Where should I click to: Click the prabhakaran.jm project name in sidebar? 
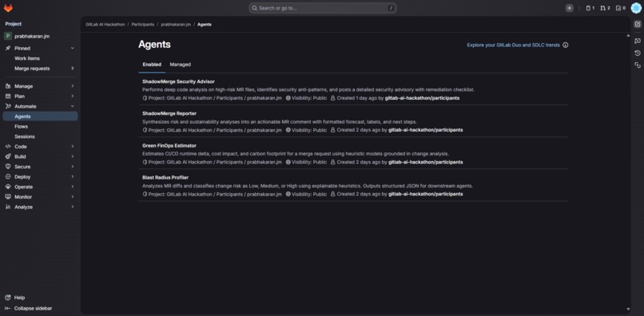tap(32, 36)
